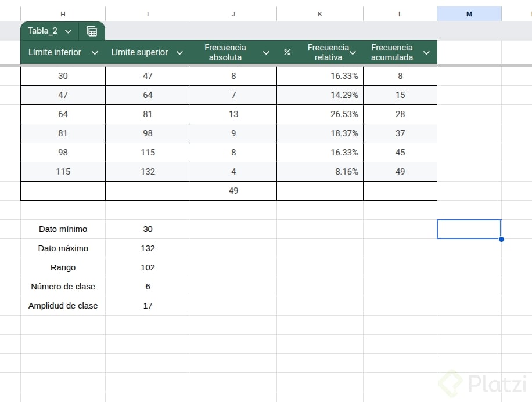Select the Dato máximo label cell
Image resolution: width=532 pixels, height=402 pixels.
coord(63,248)
